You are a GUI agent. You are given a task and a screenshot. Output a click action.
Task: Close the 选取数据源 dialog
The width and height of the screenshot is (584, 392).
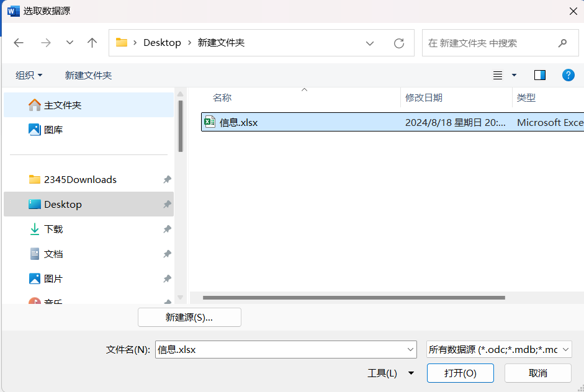click(x=573, y=11)
